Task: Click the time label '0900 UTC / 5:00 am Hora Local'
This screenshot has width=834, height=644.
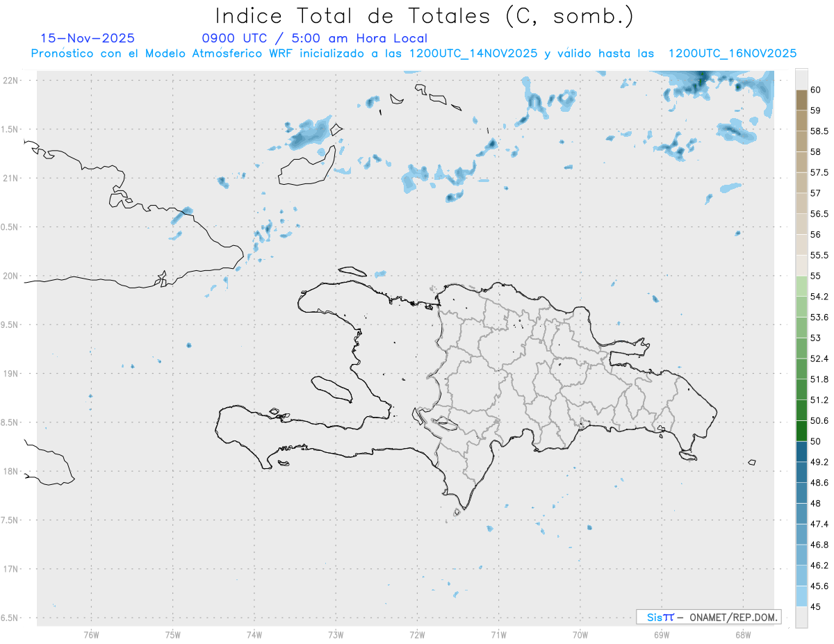Action: [x=314, y=38]
